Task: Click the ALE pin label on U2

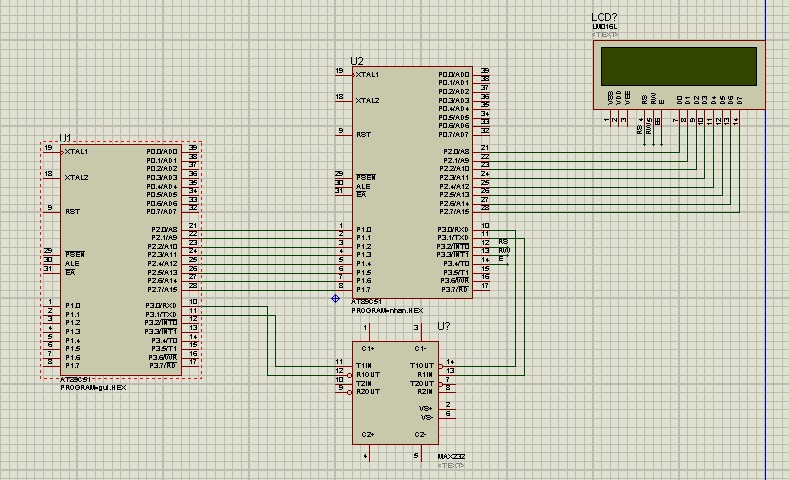Action: tap(363, 187)
